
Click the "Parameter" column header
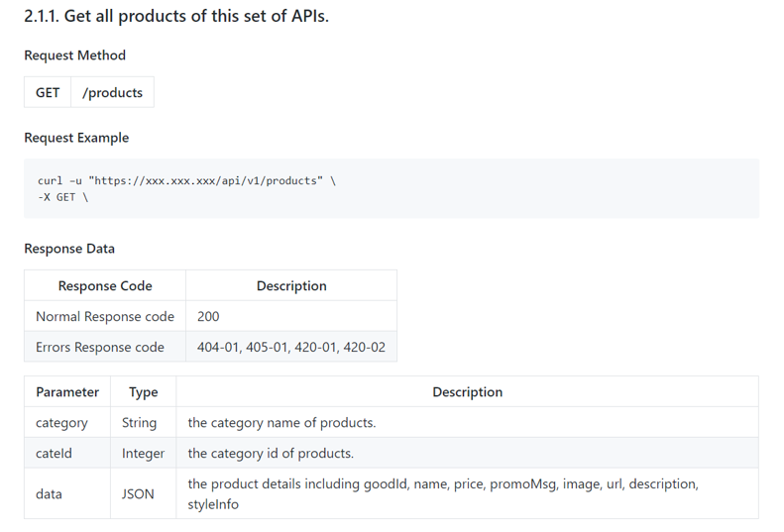[x=67, y=391]
